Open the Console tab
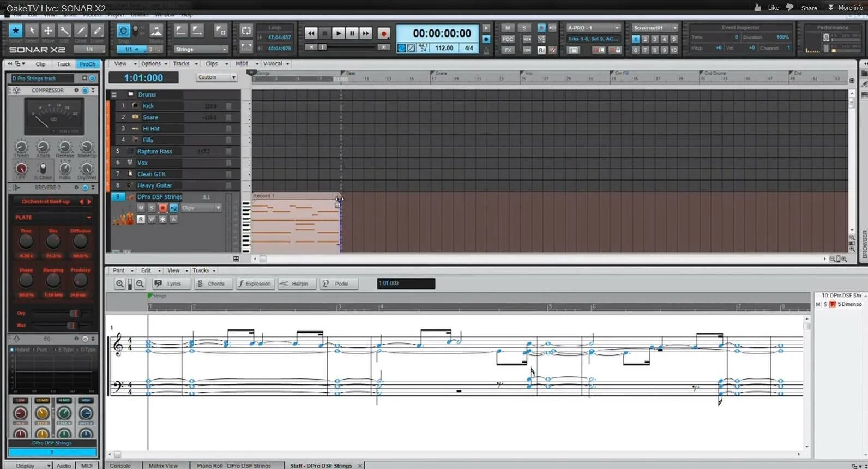Viewport: 868px width, 469px height. click(120, 466)
